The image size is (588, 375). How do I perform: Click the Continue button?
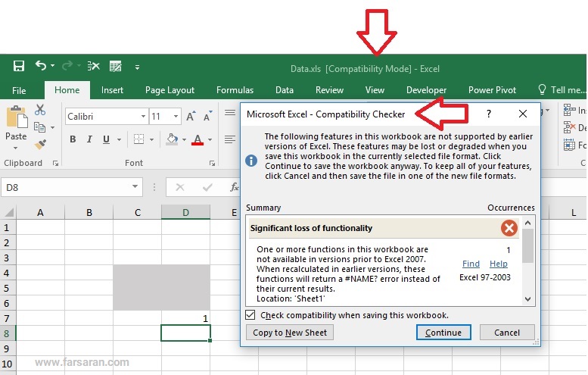443,333
